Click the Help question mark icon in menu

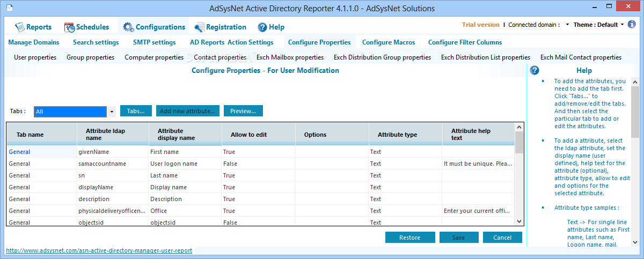(262, 27)
